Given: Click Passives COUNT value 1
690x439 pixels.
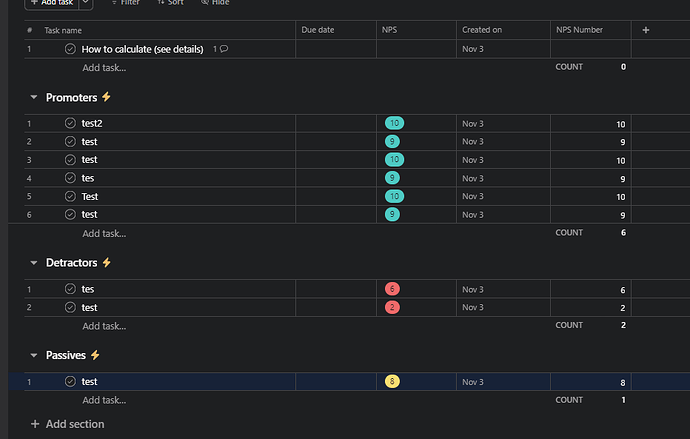Looking at the screenshot, I should pyautogui.click(x=623, y=400).
